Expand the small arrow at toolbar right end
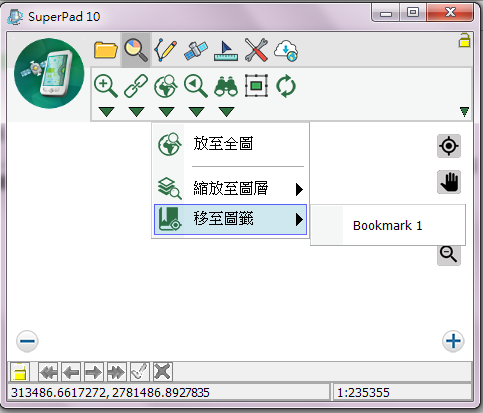 tap(464, 112)
